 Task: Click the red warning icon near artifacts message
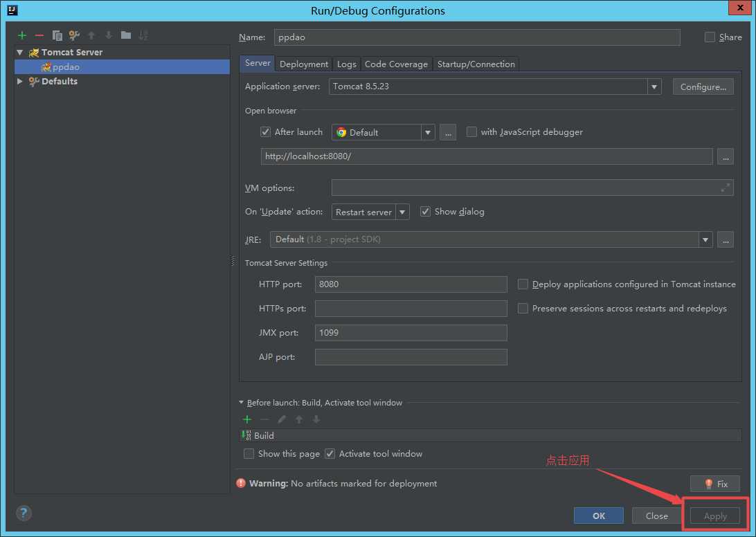(x=241, y=483)
